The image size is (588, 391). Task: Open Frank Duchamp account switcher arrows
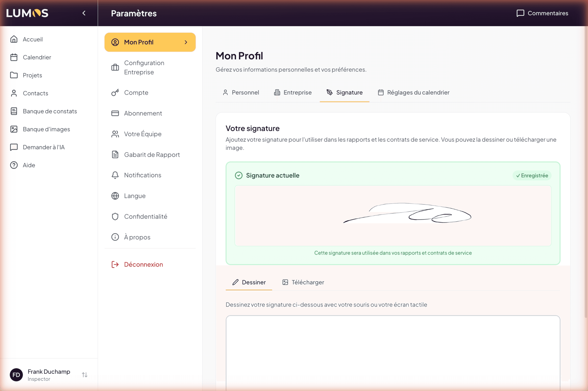(85, 375)
